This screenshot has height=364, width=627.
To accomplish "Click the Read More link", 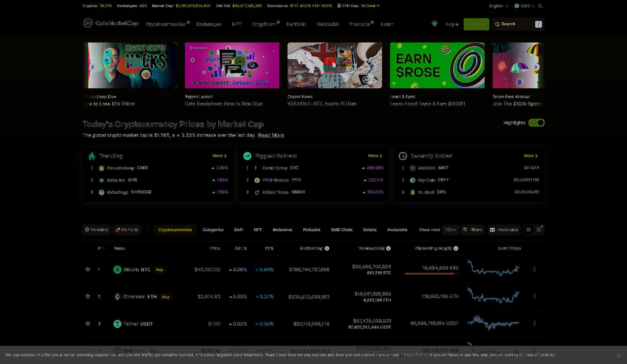I will 271,135.
